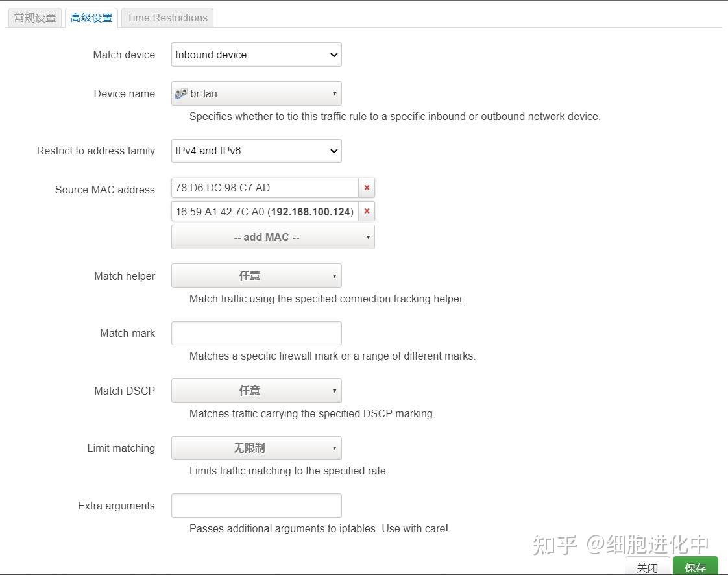Click the br-lan device icon
The height and width of the screenshot is (575, 728).
coord(181,93)
